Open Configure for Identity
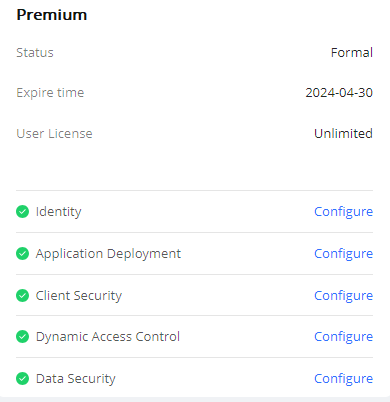Image resolution: width=390 pixels, height=402 pixels. click(x=343, y=212)
